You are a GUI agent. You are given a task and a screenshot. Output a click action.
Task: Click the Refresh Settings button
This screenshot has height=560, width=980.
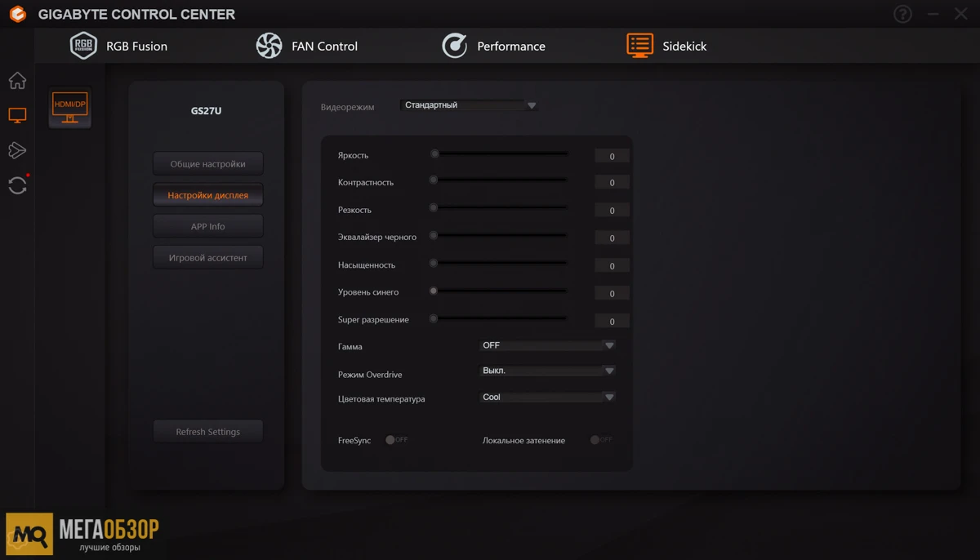pos(208,432)
